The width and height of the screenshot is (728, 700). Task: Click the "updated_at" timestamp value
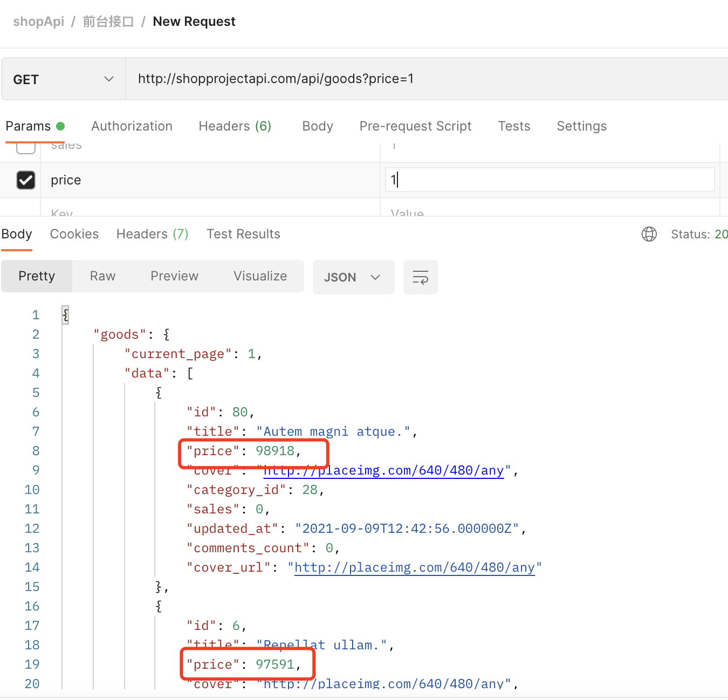pos(407,529)
